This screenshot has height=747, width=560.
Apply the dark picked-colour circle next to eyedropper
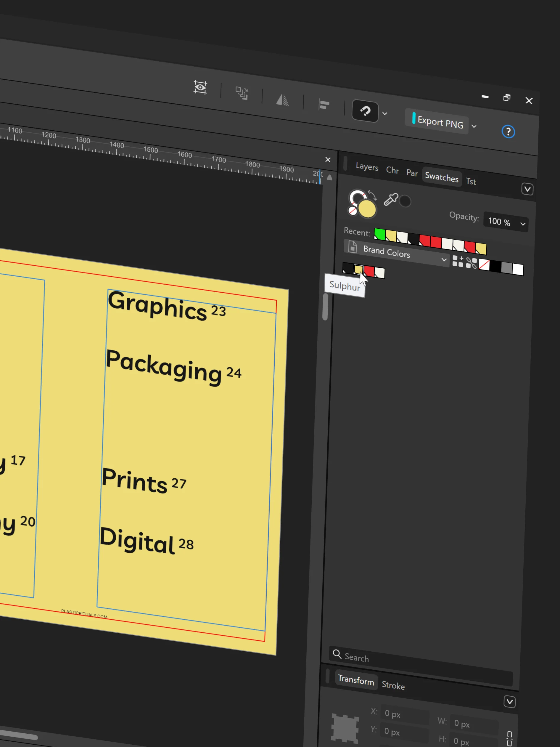coord(405,201)
